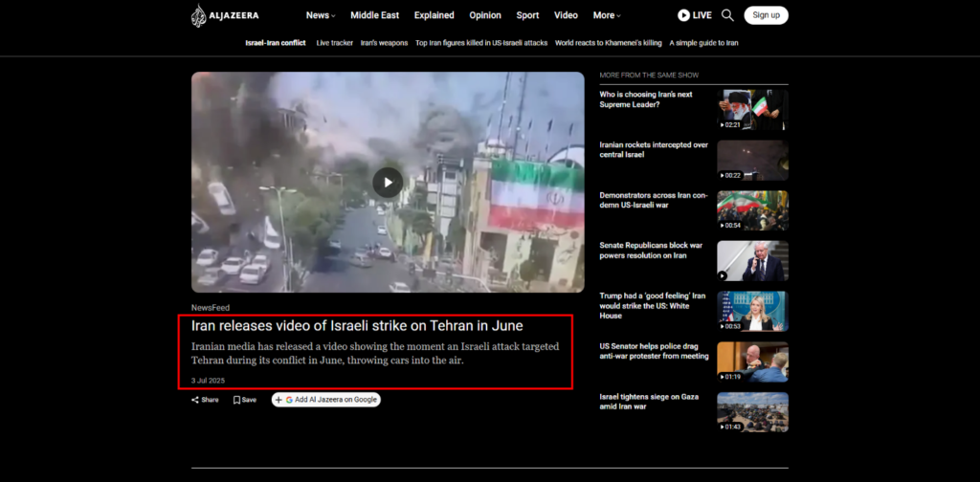
Task: Expand the More dropdown menu
Action: (607, 15)
